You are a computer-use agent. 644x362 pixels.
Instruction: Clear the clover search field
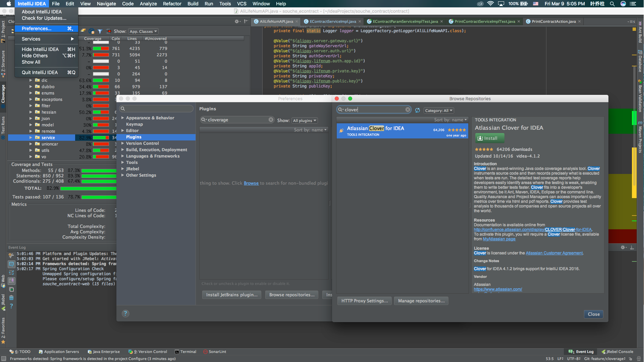408,110
